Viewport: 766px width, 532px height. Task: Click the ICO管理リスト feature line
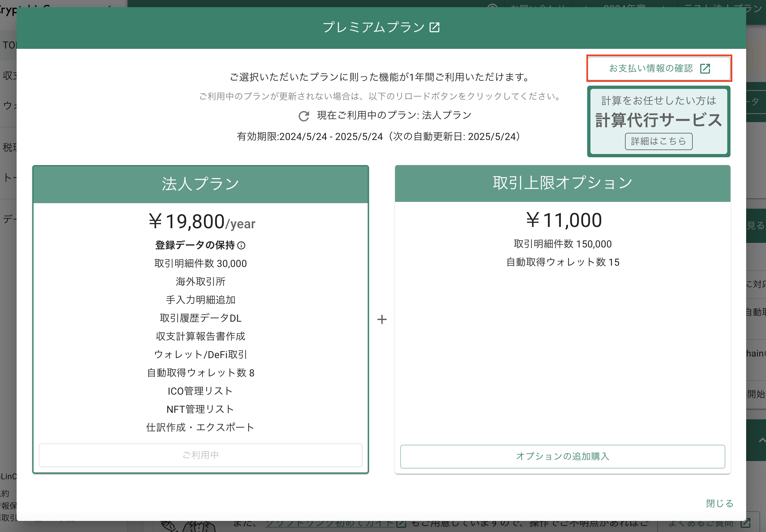[x=200, y=391]
